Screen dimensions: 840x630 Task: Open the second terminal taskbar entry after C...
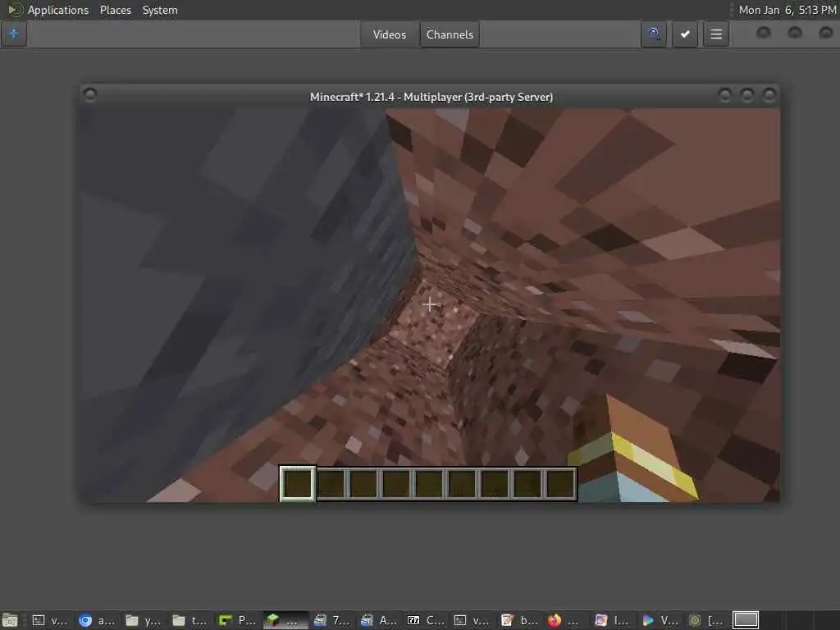click(472, 620)
